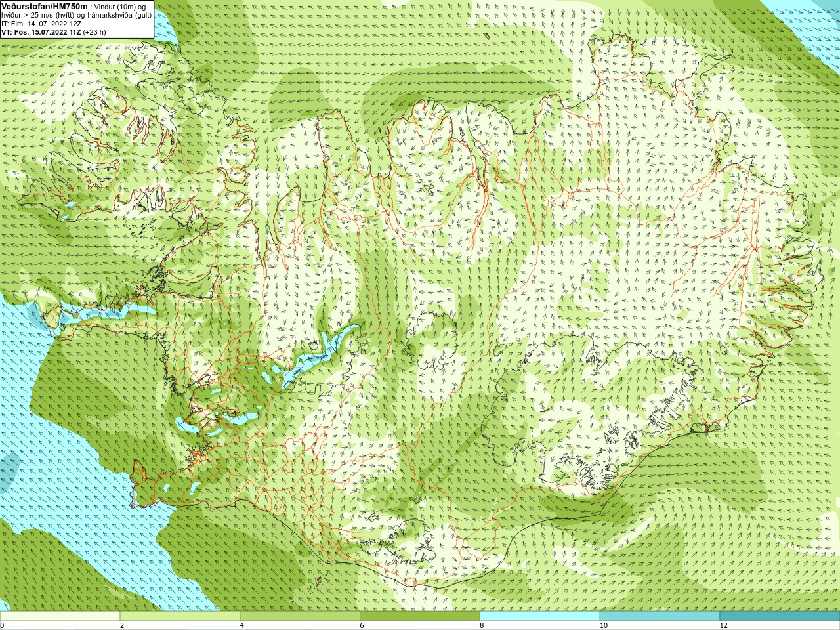Click the 'hviður > 25 m/s (hvítt)' header line
Screen dimensions: 840x630
pos(77,15)
